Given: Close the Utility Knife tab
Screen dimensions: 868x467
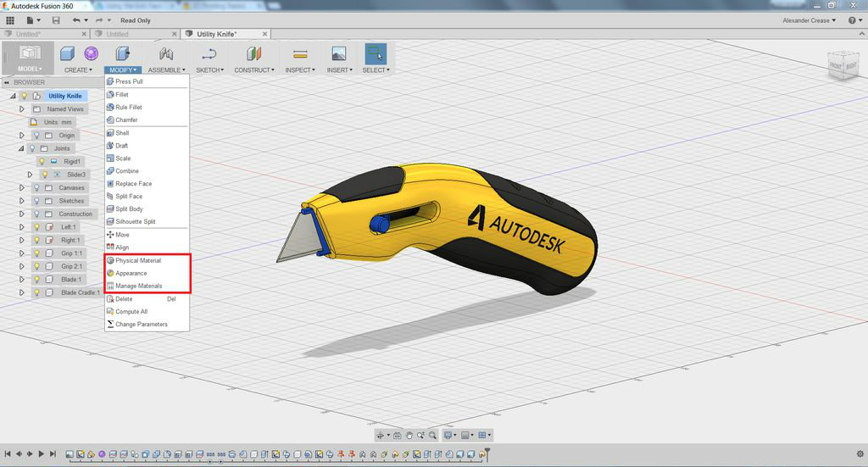Looking at the screenshot, I should (x=264, y=34).
